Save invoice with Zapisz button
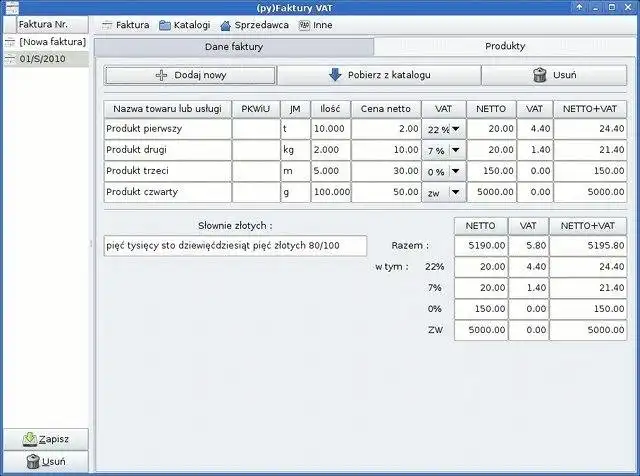The width and height of the screenshot is (640, 476). pyautogui.click(x=46, y=439)
